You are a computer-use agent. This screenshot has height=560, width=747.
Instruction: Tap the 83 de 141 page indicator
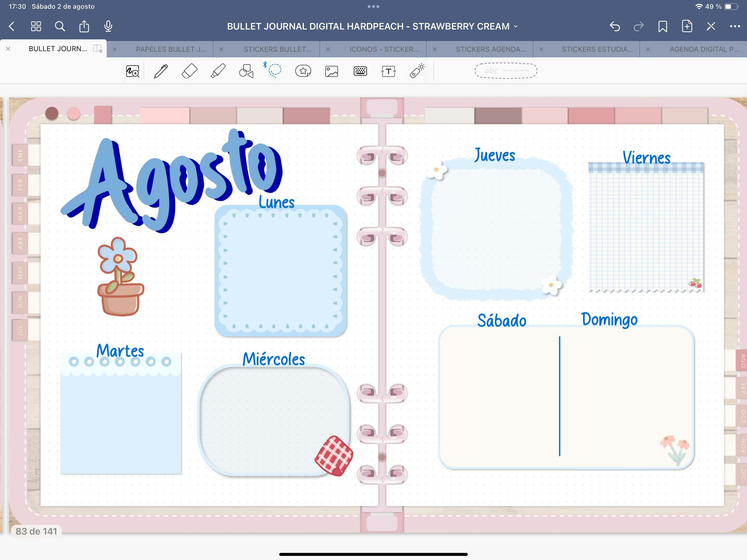36,531
